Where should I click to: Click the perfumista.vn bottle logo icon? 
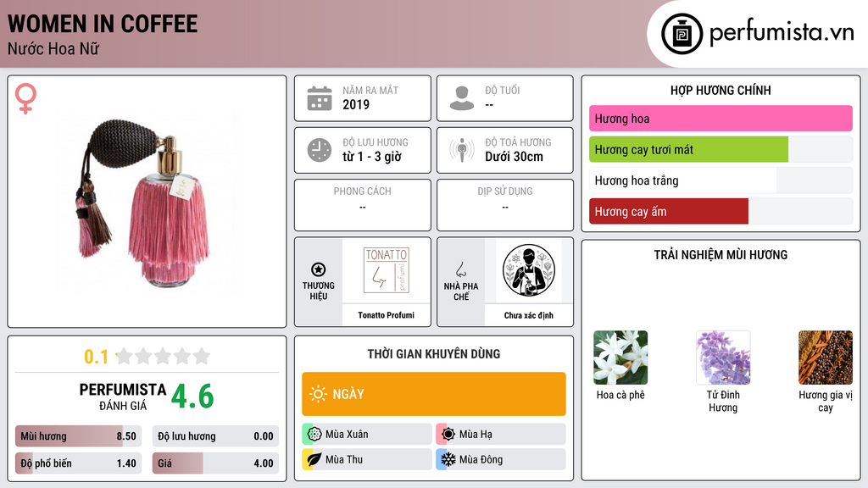[x=682, y=34]
